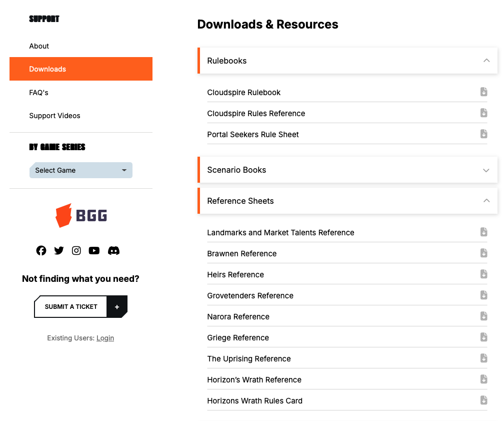
Task: Open the Select Game dropdown
Action: pyautogui.click(x=81, y=170)
